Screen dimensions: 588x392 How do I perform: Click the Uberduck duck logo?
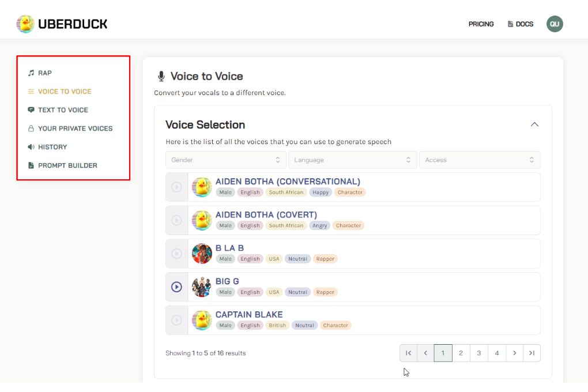(25, 24)
